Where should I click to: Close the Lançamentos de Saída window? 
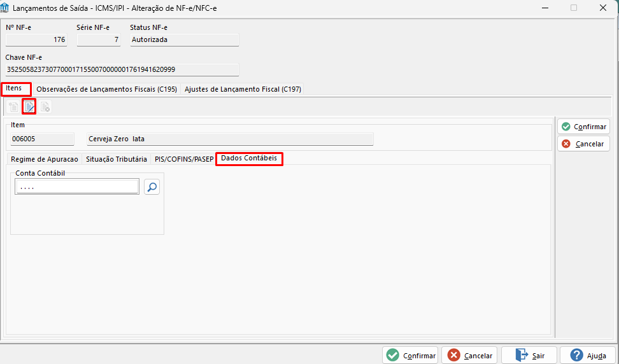(603, 8)
